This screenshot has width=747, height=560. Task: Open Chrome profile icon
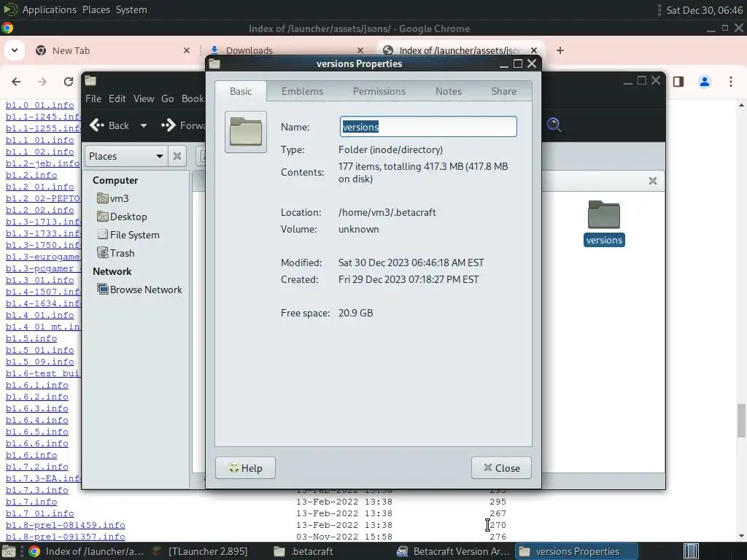705,82
